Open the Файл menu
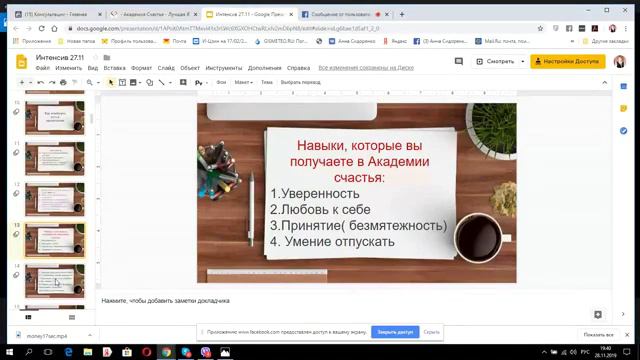This screenshot has width=640, height=360. click(x=42, y=68)
